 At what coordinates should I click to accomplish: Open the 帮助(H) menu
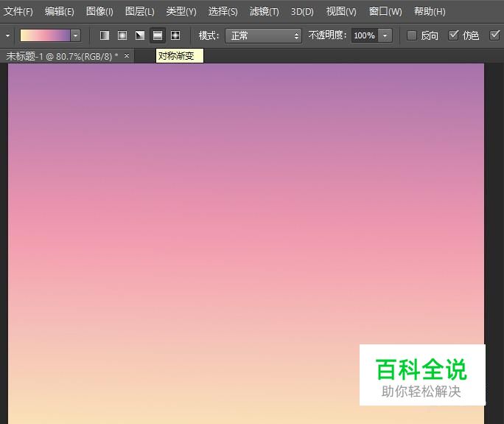pos(430,12)
